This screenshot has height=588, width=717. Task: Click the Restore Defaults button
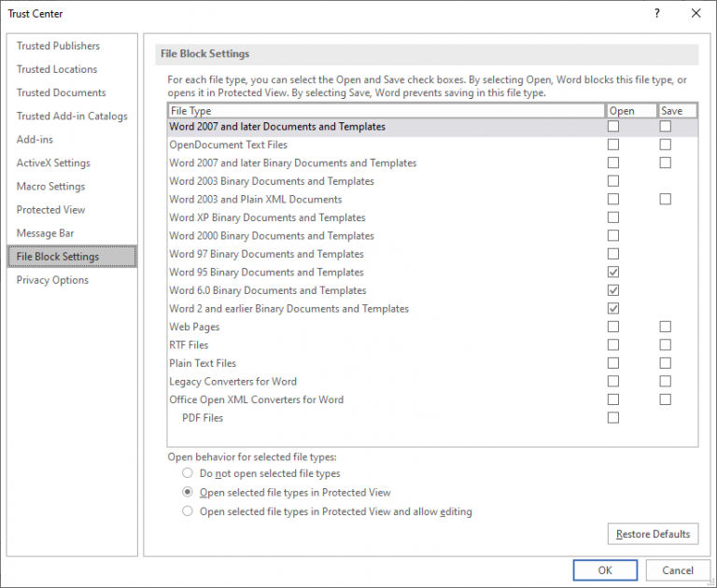tap(653, 534)
